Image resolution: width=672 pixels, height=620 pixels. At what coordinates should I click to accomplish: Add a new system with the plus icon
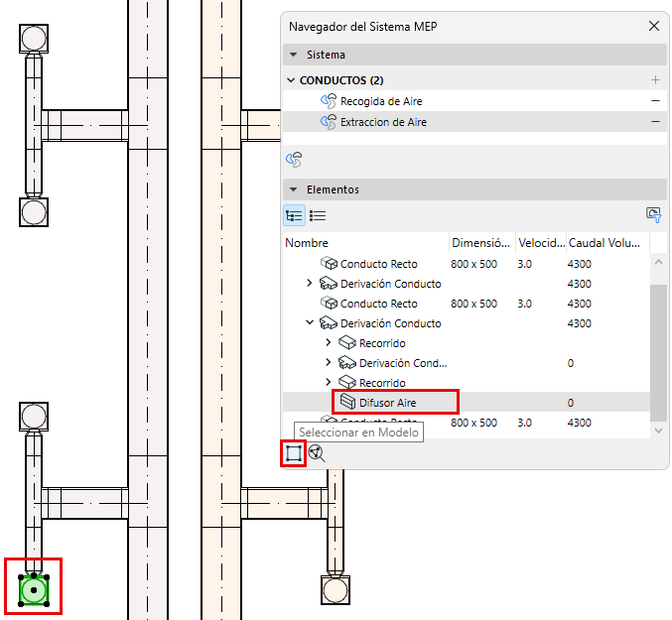[x=655, y=79]
